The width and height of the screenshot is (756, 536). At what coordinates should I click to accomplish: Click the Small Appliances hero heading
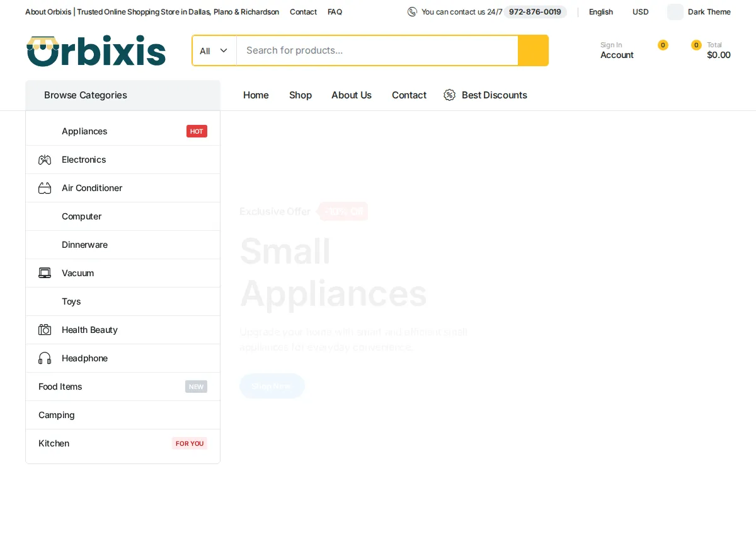point(333,272)
